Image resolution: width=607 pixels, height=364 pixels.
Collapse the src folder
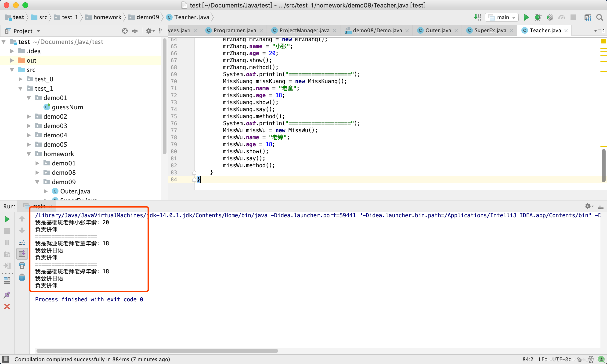[12, 70]
